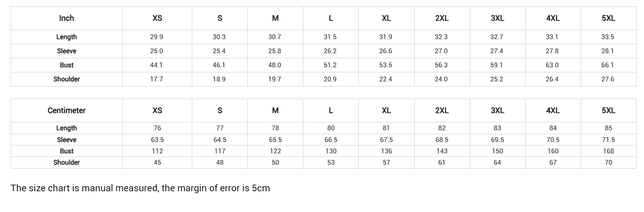The width and height of the screenshot is (644, 212).
Task: Click the Sleeve row label in the Inch table
Action: [66, 51]
